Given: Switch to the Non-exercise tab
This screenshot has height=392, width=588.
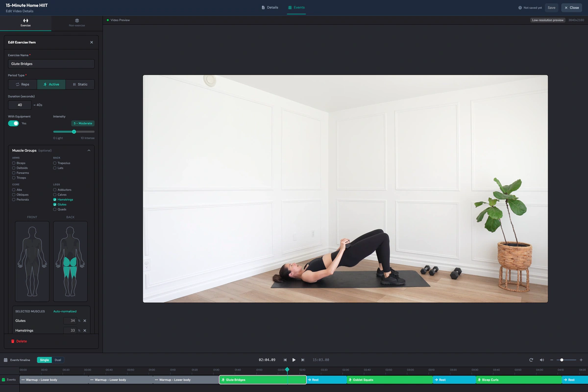Looking at the screenshot, I should tap(77, 23).
